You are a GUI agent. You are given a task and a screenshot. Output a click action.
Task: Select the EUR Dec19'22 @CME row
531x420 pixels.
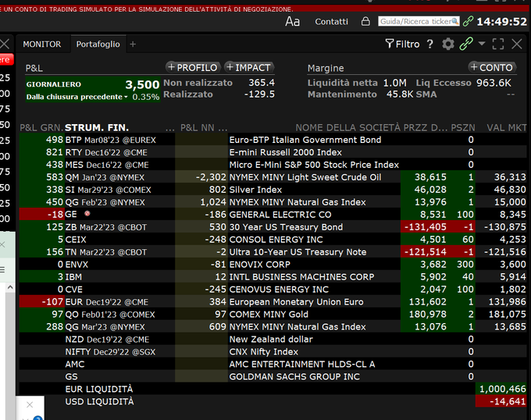pyautogui.click(x=273, y=302)
